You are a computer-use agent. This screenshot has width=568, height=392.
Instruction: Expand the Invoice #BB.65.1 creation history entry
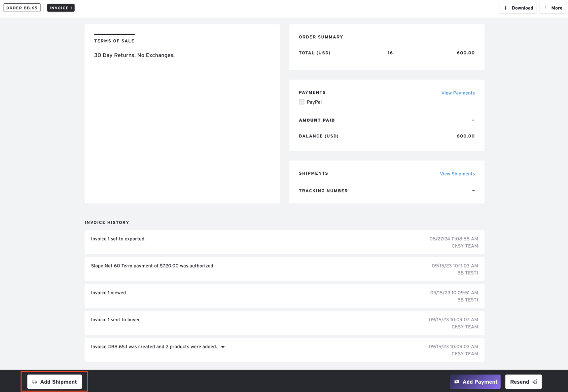pos(223,347)
